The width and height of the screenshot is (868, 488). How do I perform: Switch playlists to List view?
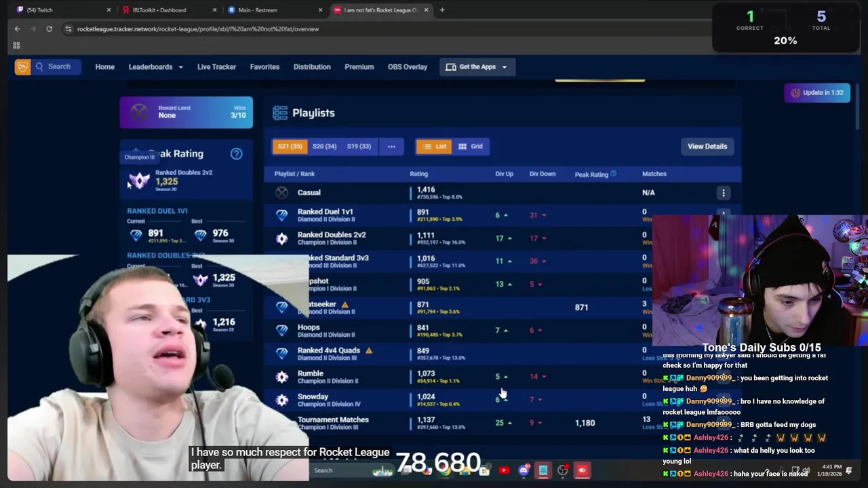pyautogui.click(x=434, y=146)
